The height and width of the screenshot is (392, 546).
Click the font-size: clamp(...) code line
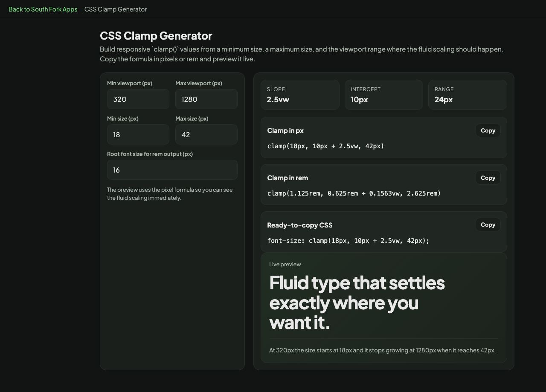coord(349,241)
